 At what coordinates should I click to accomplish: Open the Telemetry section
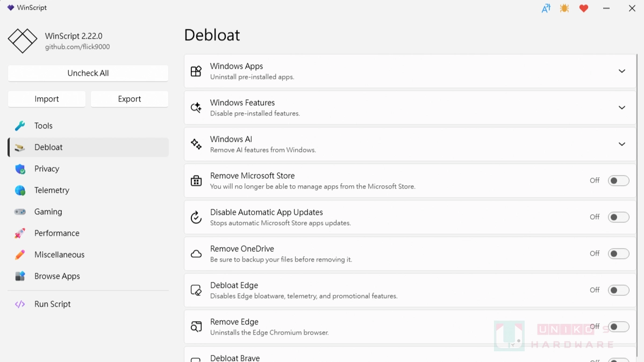pos(88,190)
